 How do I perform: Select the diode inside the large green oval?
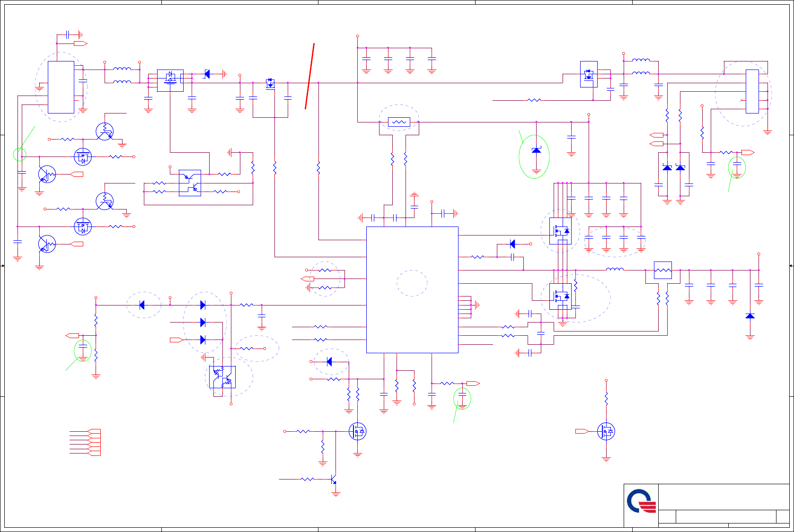pos(536,150)
